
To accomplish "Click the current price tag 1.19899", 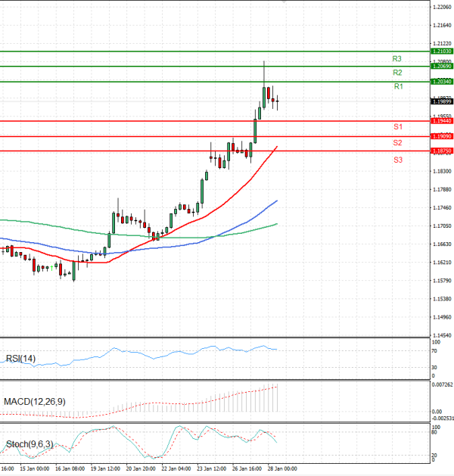I will 441,101.
